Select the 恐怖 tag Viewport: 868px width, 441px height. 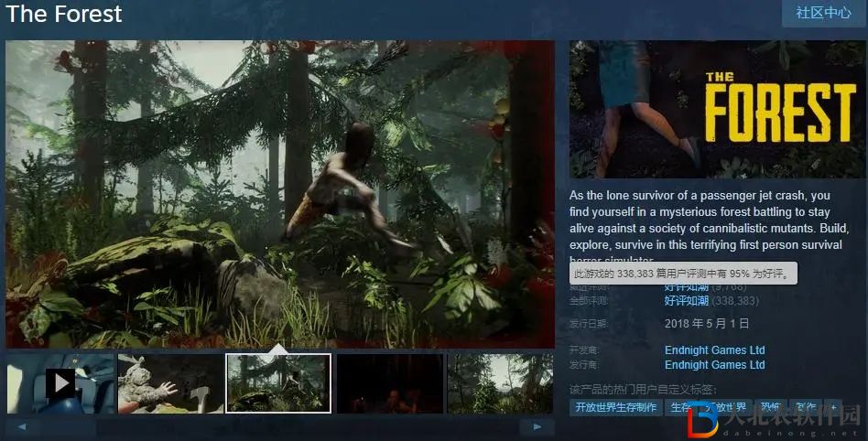pyautogui.click(x=770, y=407)
